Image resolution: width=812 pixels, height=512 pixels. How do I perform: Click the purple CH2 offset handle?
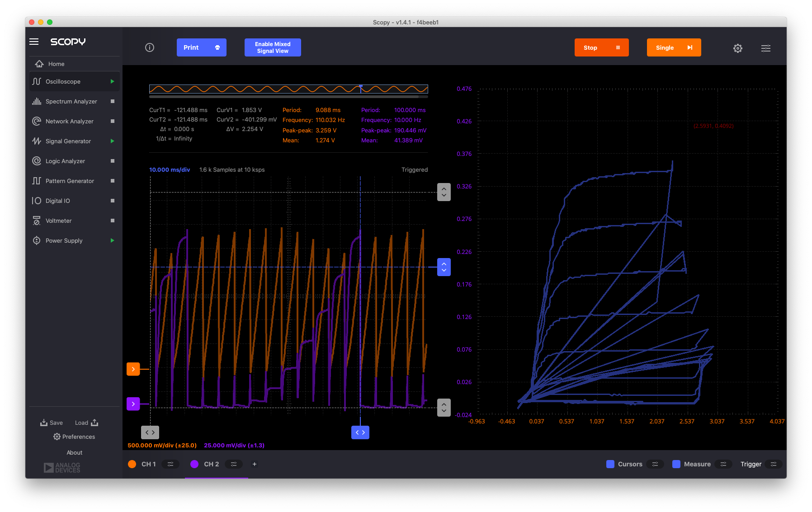click(133, 404)
